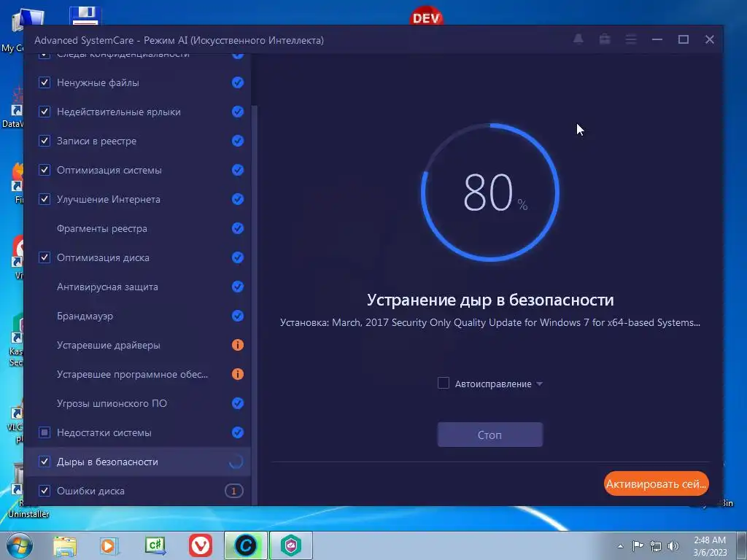
Task: Open the Kaspersky shield taskbar icon
Action: coord(291,545)
